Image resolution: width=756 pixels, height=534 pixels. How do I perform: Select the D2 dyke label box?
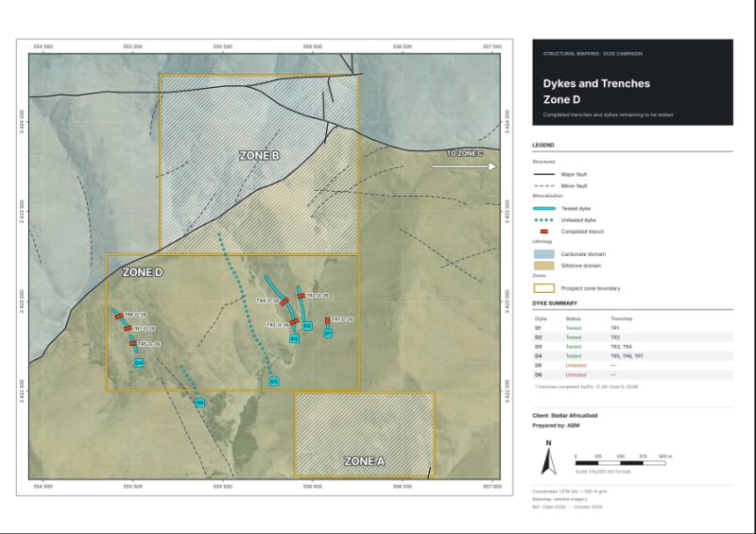pyautogui.click(x=307, y=326)
